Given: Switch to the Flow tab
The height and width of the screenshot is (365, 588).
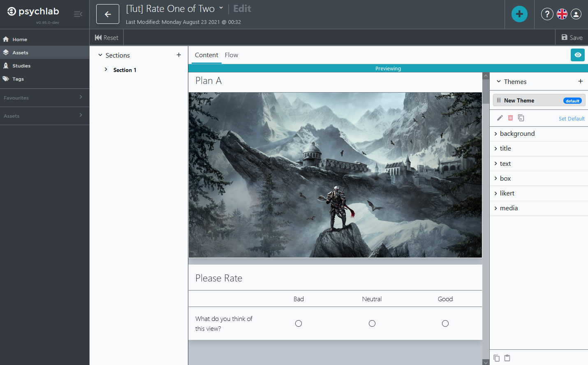Looking at the screenshot, I should coord(231,55).
